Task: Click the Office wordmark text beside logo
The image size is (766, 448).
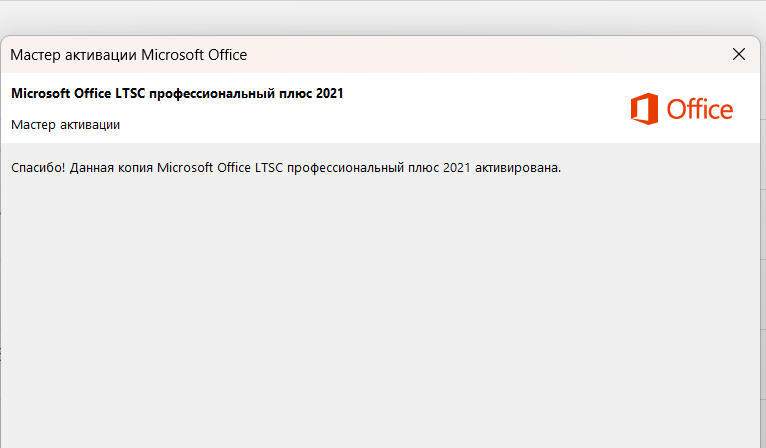Action: click(x=700, y=109)
